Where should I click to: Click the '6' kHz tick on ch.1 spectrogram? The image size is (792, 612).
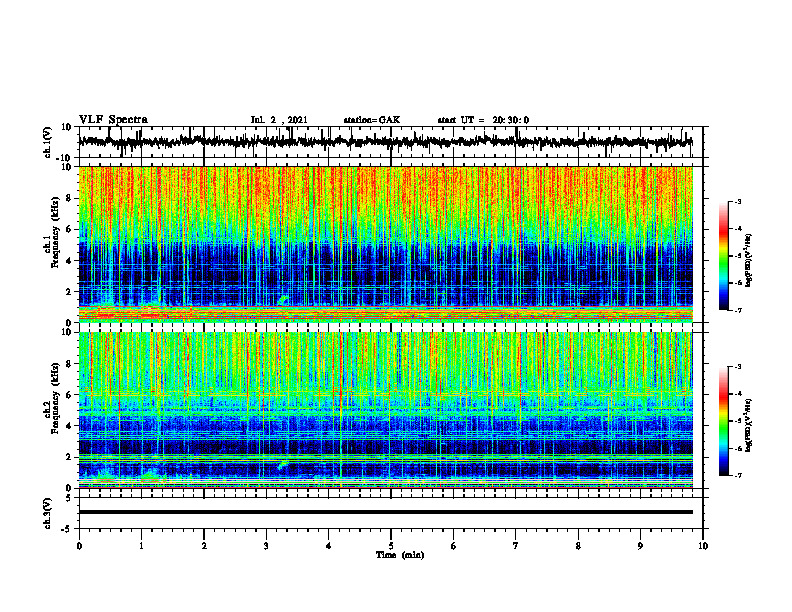pyautogui.click(x=69, y=229)
